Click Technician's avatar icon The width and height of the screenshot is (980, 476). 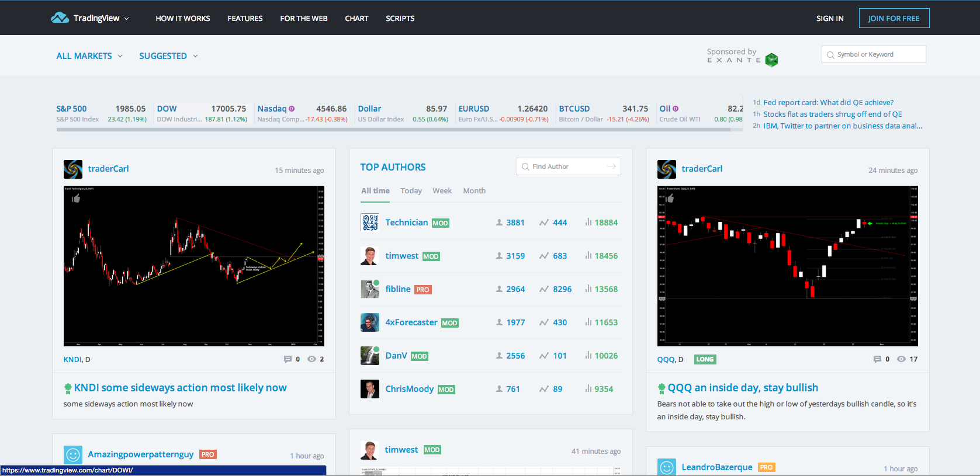[x=370, y=223]
